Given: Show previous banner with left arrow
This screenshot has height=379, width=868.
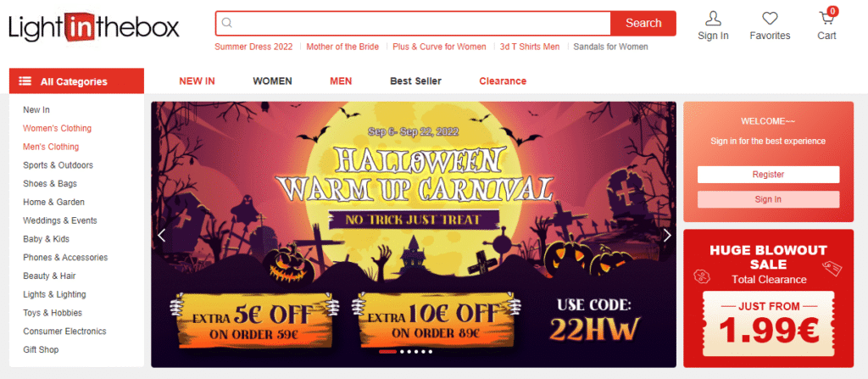Looking at the screenshot, I should [x=162, y=236].
